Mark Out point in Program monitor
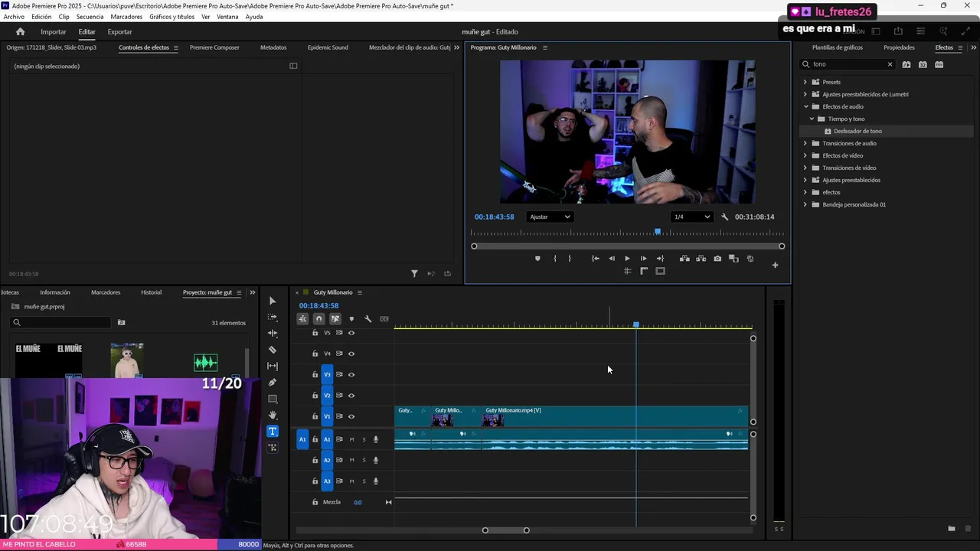Image resolution: width=980 pixels, height=551 pixels. tap(570, 259)
